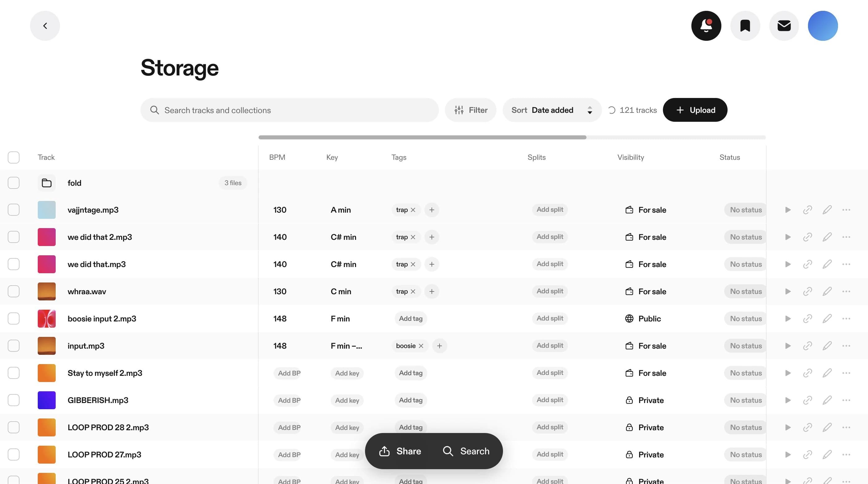Focus the Search tracks and collections field

pyautogui.click(x=290, y=110)
